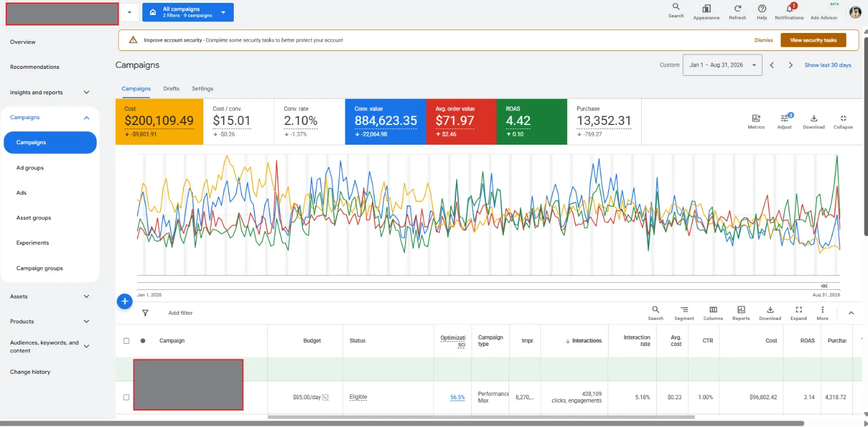
Task: Expand Audiences, keywords, and content section
Action: click(x=87, y=346)
